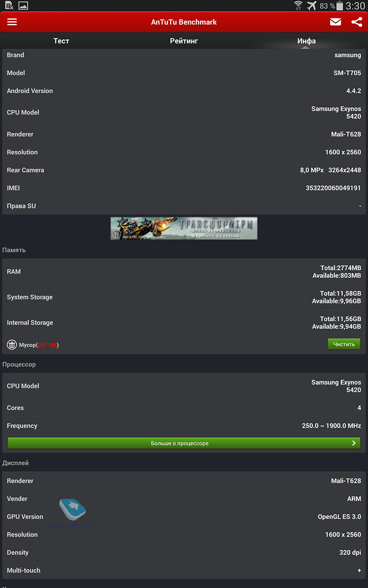Switch to the Тест tab
This screenshot has height=588, width=368.
tap(61, 41)
